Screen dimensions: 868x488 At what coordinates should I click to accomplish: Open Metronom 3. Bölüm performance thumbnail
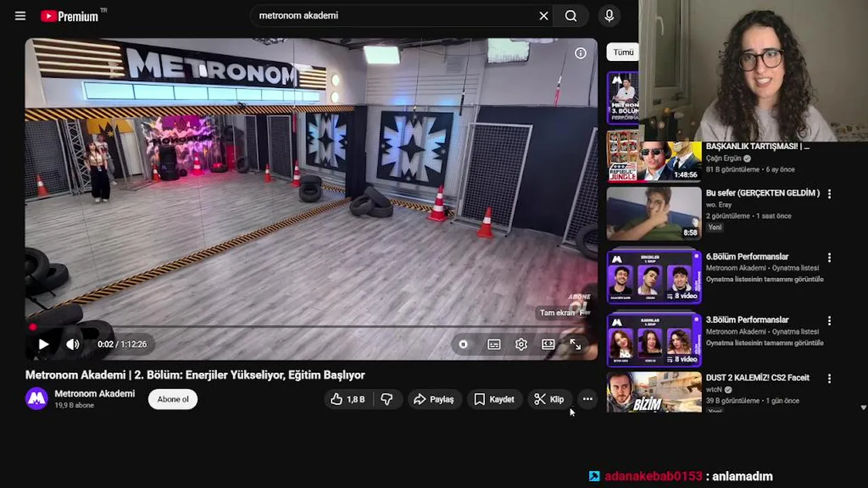coord(623,98)
